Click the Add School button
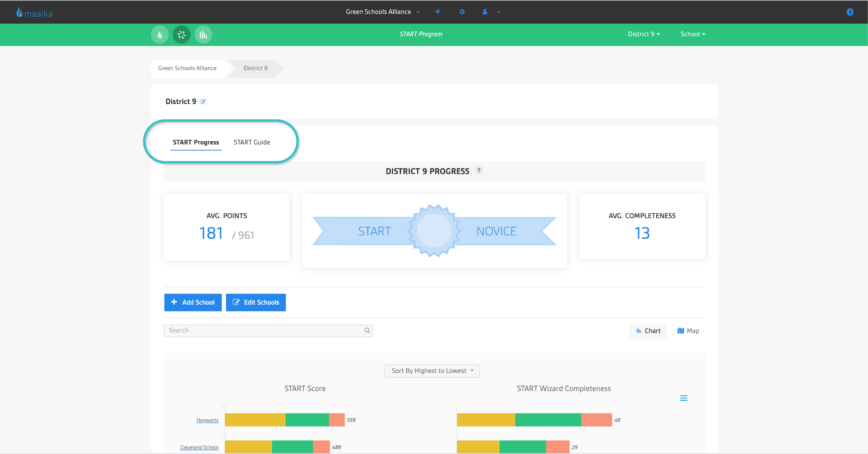The height and width of the screenshot is (454, 868). pyautogui.click(x=193, y=302)
